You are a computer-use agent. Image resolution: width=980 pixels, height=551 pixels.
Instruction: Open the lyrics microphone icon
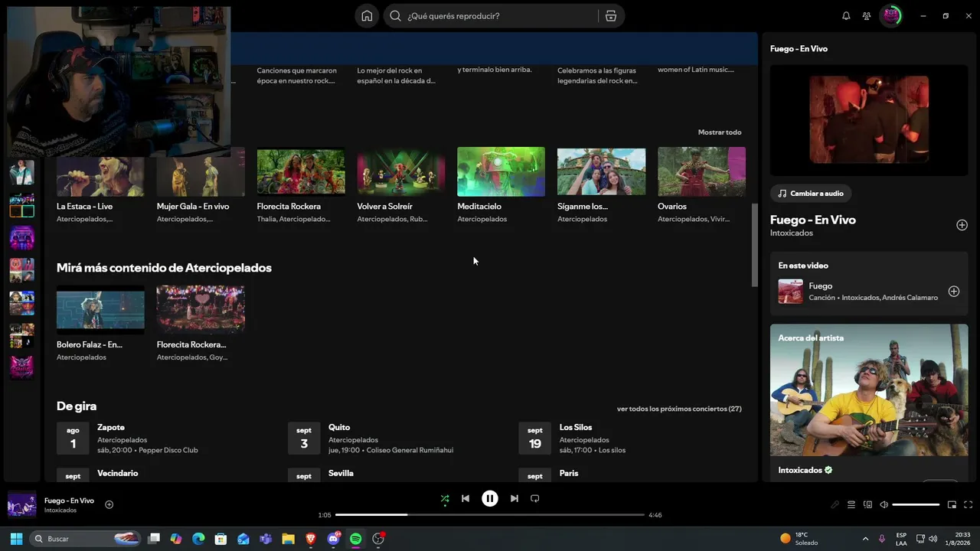click(835, 505)
